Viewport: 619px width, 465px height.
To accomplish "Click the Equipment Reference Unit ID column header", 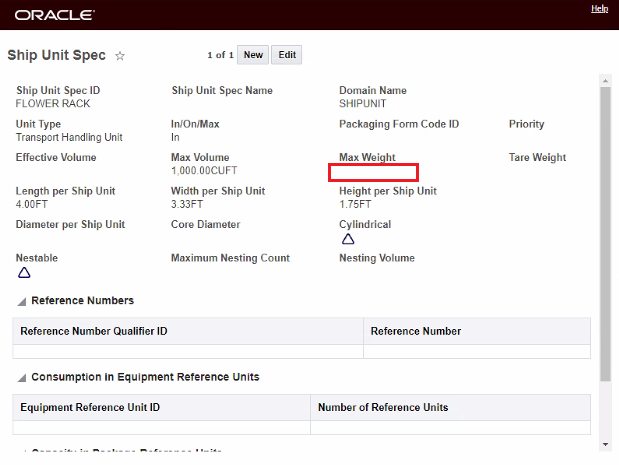I will (90, 408).
